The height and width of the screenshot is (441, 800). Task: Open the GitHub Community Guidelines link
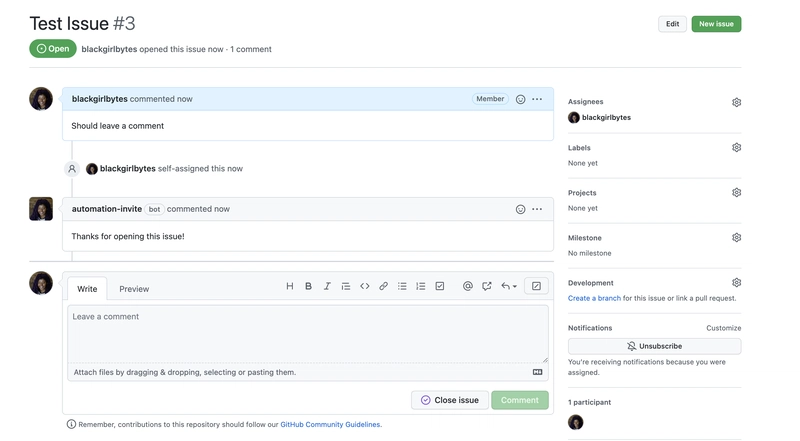coord(330,425)
